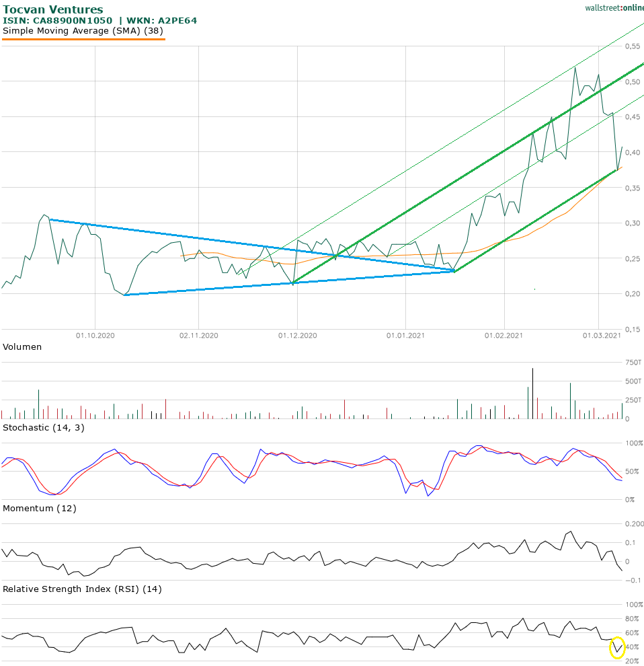The height and width of the screenshot is (666, 644).
Task: Click the 0,40 price axis label
Action: (x=632, y=152)
